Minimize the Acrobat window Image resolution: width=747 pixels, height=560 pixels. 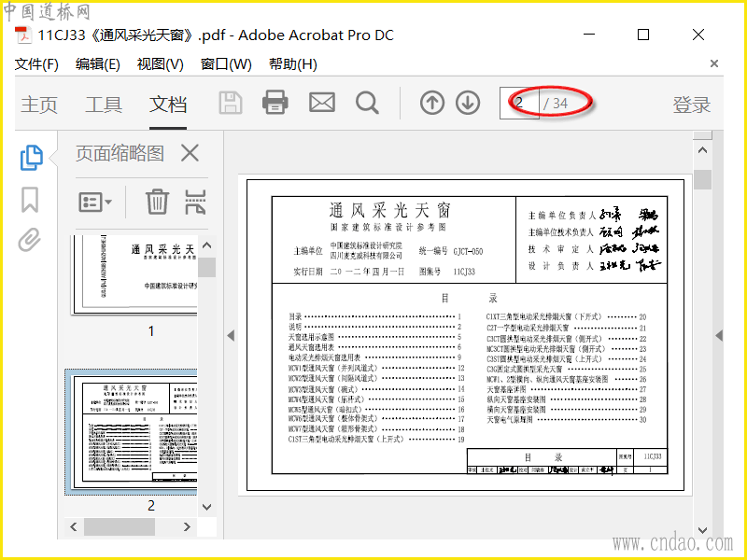tap(589, 35)
